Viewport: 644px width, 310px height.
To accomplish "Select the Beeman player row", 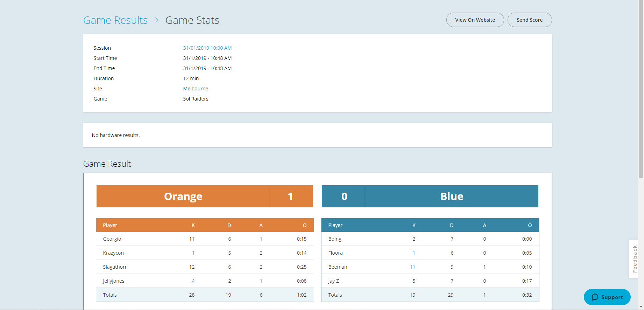I will [x=430, y=267].
